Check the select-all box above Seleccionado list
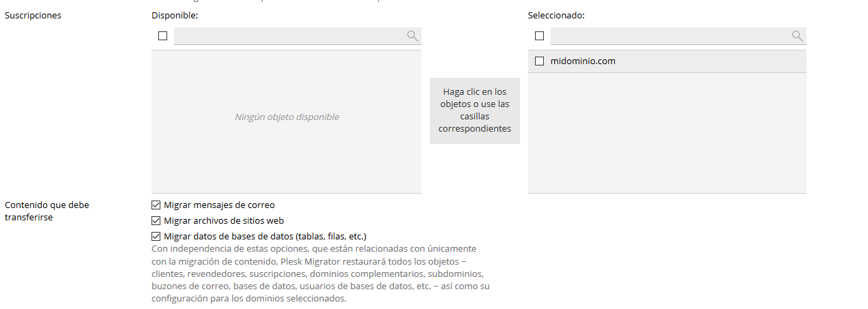This screenshot has height=309, width=868. (539, 36)
